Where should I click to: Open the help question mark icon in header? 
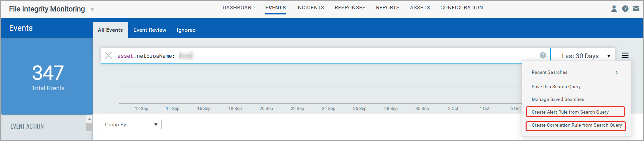coord(625,9)
